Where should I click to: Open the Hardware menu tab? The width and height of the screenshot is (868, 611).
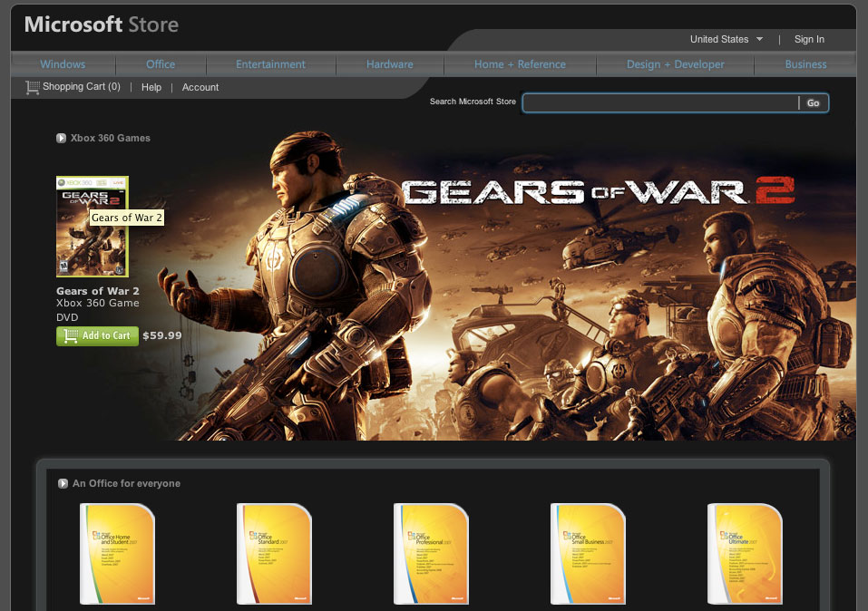[x=390, y=64]
